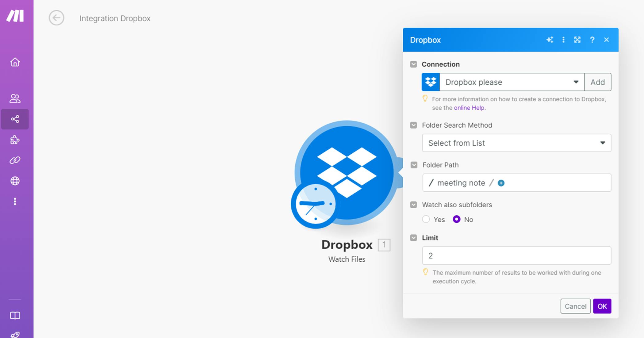Open Folder Search Method dropdown
This screenshot has width=644, height=338.
(516, 143)
